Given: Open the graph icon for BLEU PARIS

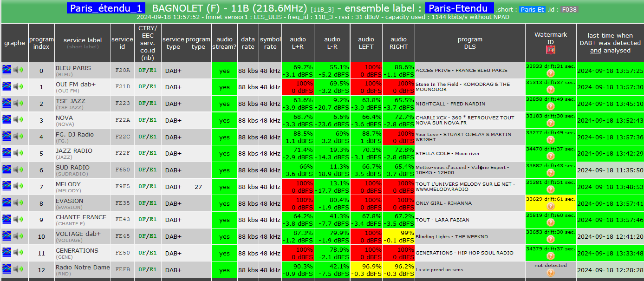Looking at the screenshot, I should tap(7, 70).
